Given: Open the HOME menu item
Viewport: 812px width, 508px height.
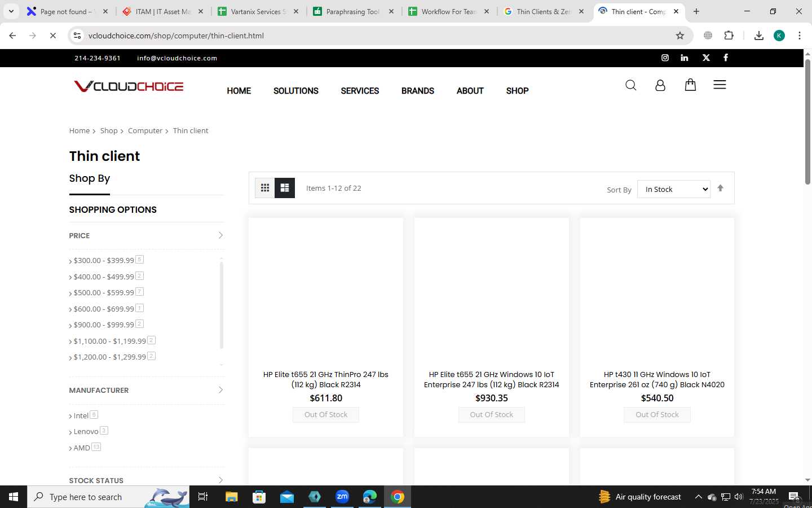Looking at the screenshot, I should click(239, 91).
